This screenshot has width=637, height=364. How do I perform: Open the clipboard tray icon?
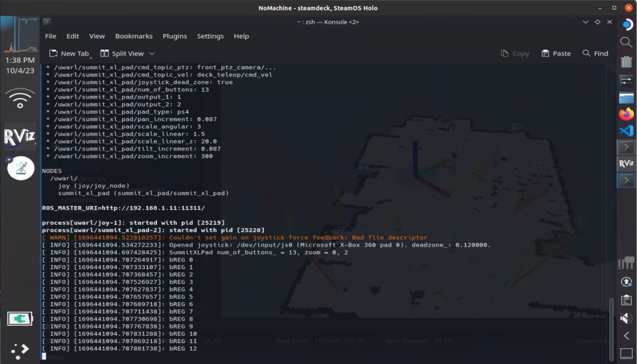(x=626, y=300)
